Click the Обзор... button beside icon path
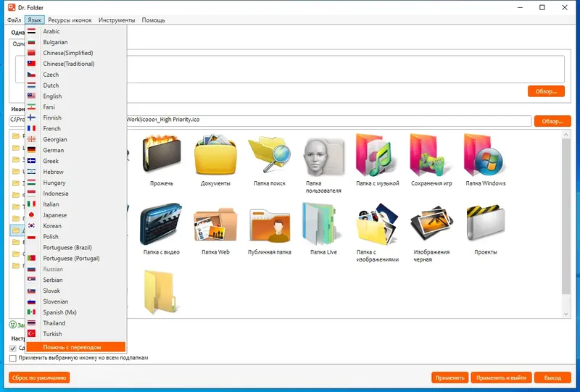 pyautogui.click(x=552, y=121)
